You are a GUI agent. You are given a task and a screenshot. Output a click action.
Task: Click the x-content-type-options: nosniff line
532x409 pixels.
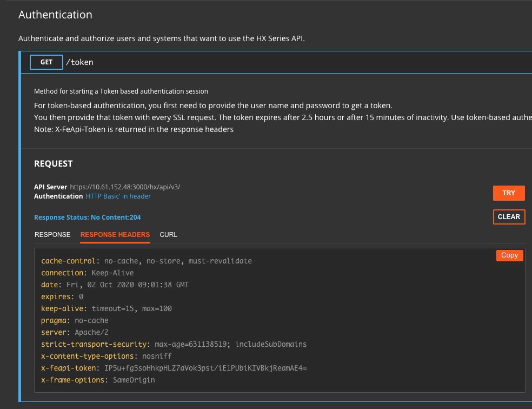[x=106, y=356]
